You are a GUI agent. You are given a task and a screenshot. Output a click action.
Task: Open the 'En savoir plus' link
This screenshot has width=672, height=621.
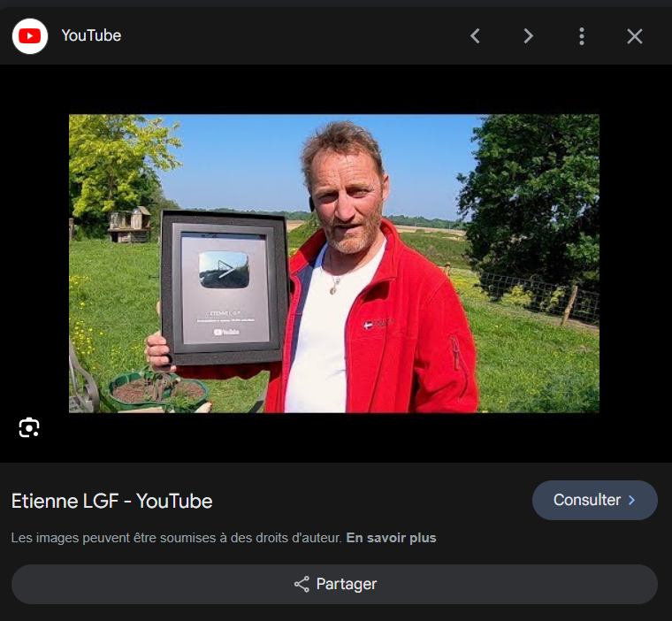click(391, 538)
